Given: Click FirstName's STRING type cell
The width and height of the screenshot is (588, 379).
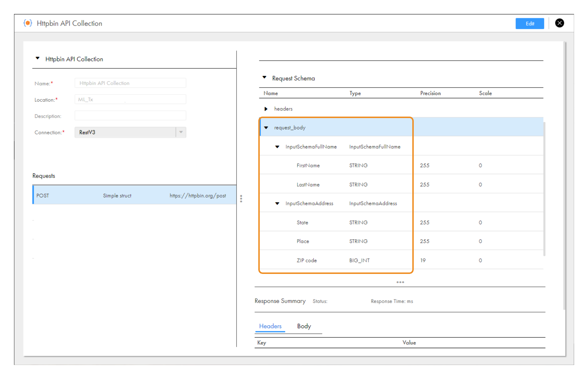Looking at the screenshot, I should pos(358,165).
